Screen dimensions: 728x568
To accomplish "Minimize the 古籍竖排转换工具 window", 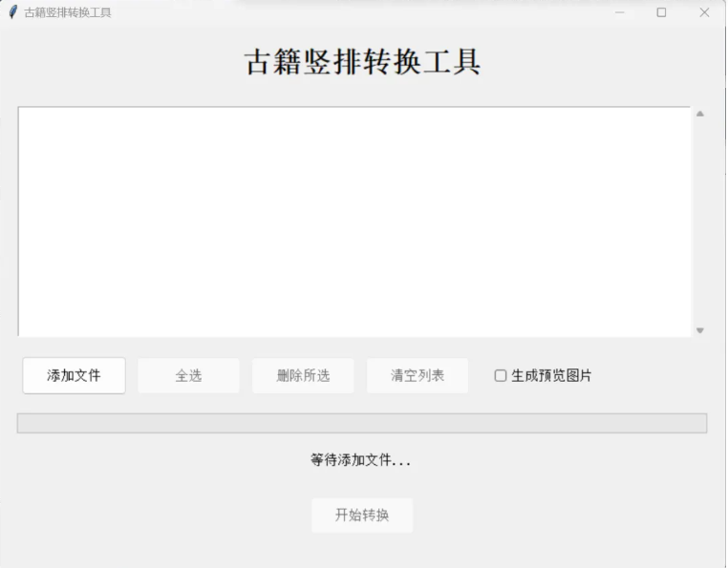I will coord(619,12).
